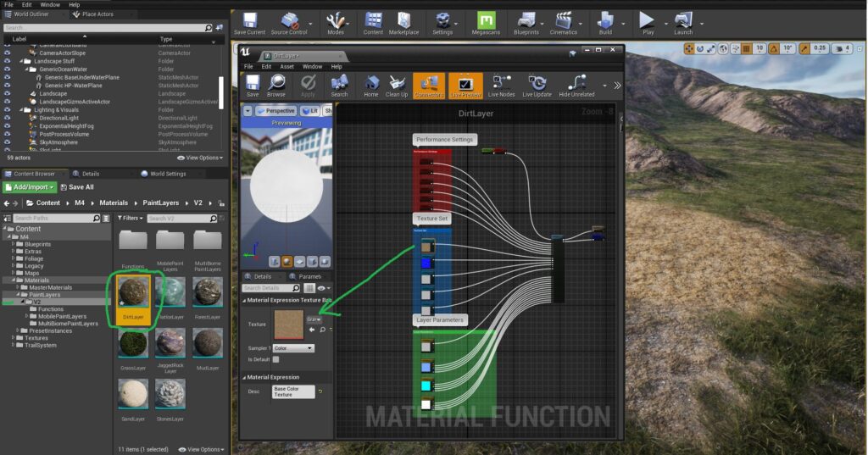Open editor Settings in main toolbar
The height and width of the screenshot is (455, 868).
442,24
